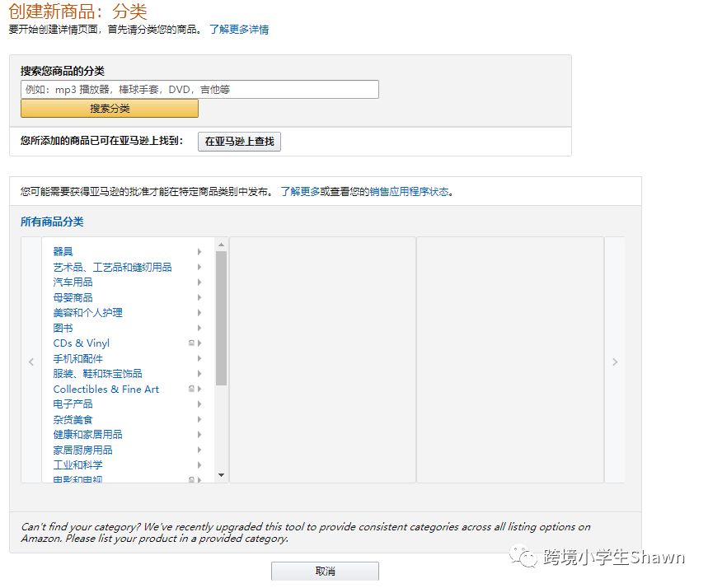Select the 工业和科学 category
The width and height of the screenshot is (708, 588).
(77, 464)
